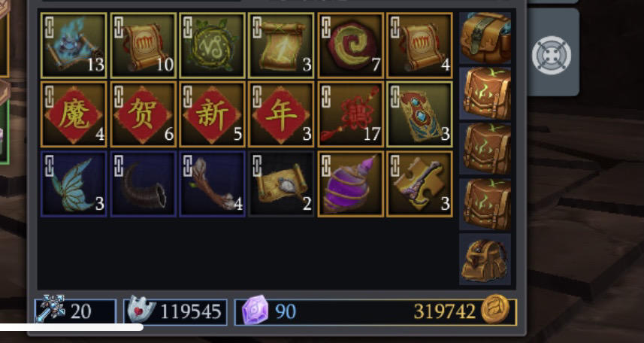Choose the red diamond 新 character item
Image resolution: width=644 pixels, height=343 pixels.
(x=213, y=114)
